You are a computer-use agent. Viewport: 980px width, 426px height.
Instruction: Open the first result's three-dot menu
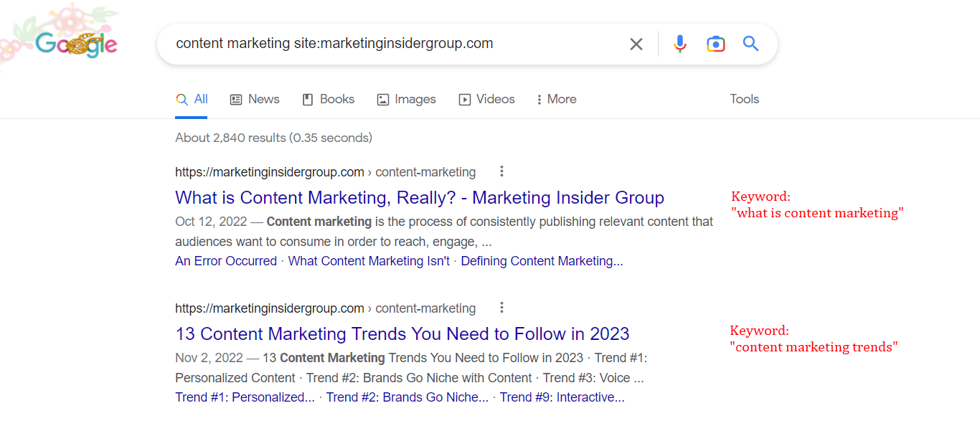pyautogui.click(x=501, y=171)
